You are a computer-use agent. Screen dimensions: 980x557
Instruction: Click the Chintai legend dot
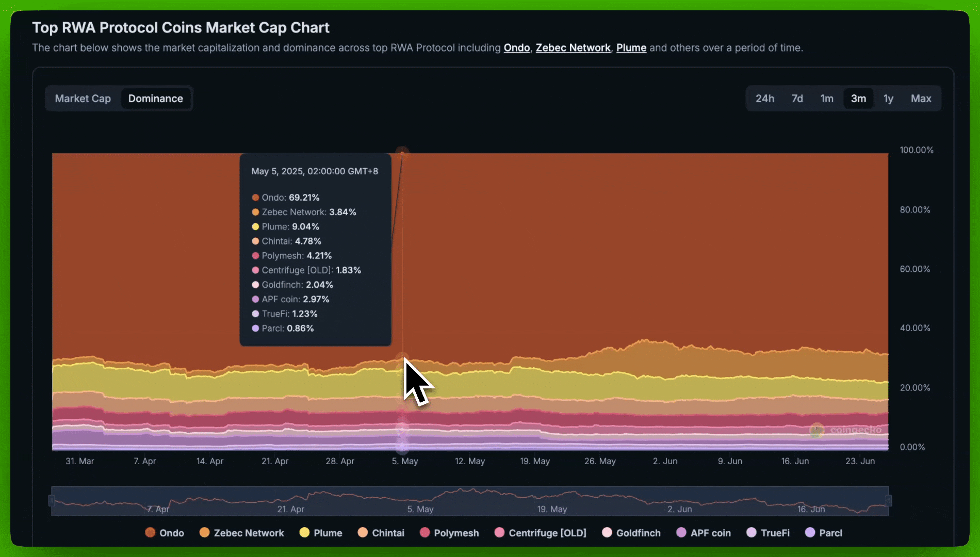(x=364, y=533)
